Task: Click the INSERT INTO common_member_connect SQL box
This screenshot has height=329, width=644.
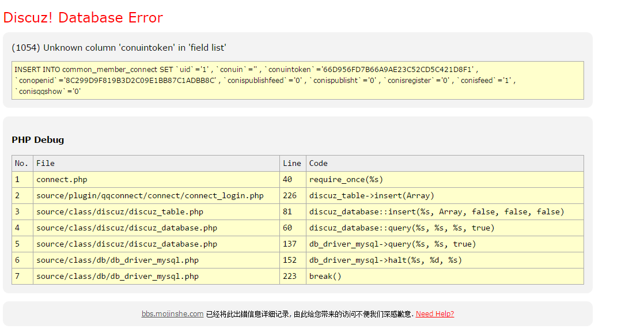Action: tap(298, 81)
